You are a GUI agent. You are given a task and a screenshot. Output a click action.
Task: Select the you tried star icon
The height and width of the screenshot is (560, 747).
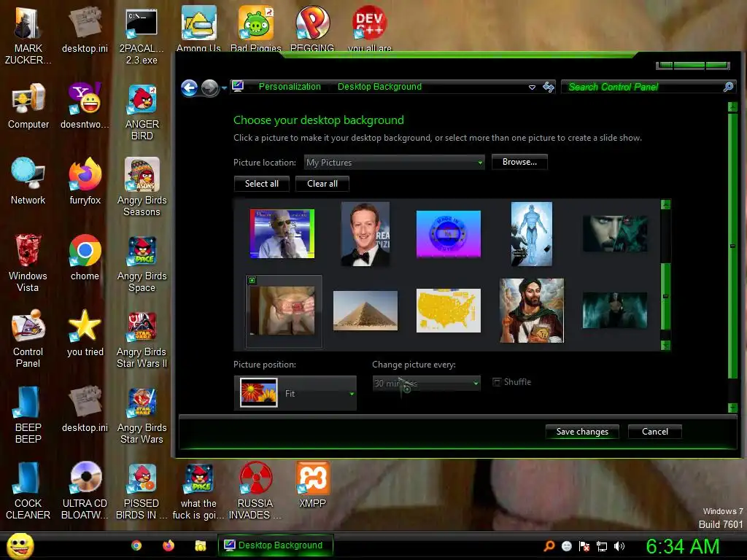click(x=85, y=332)
